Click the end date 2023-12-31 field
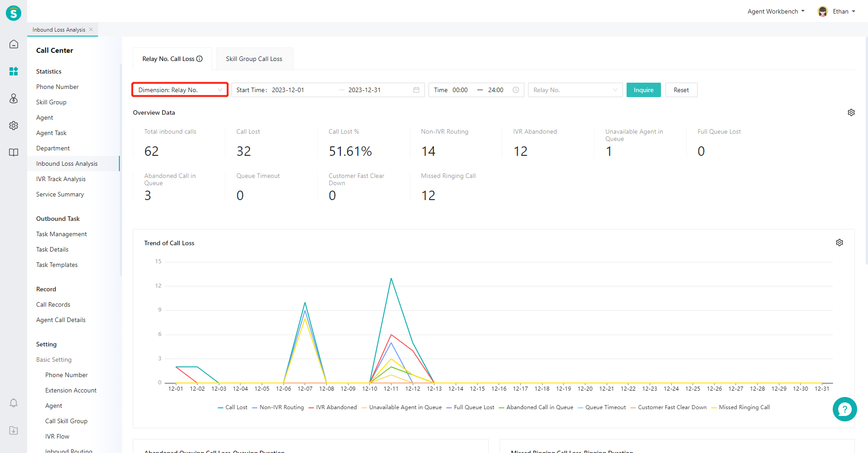868x453 pixels. tap(364, 90)
